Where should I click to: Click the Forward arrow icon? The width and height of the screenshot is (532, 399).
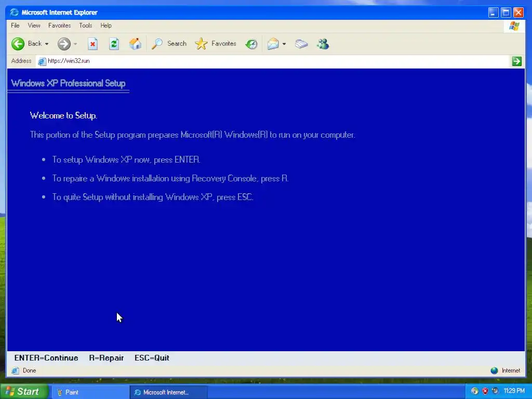click(64, 44)
